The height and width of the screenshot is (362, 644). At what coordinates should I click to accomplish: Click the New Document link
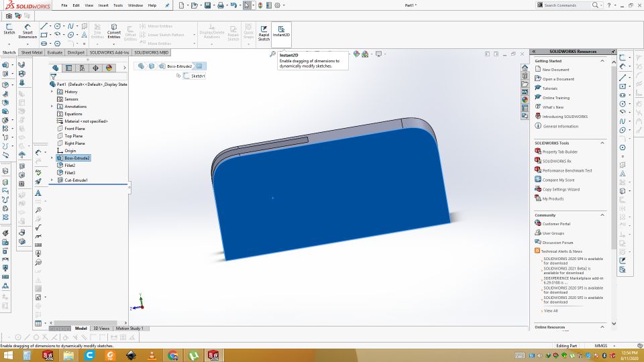555,70
